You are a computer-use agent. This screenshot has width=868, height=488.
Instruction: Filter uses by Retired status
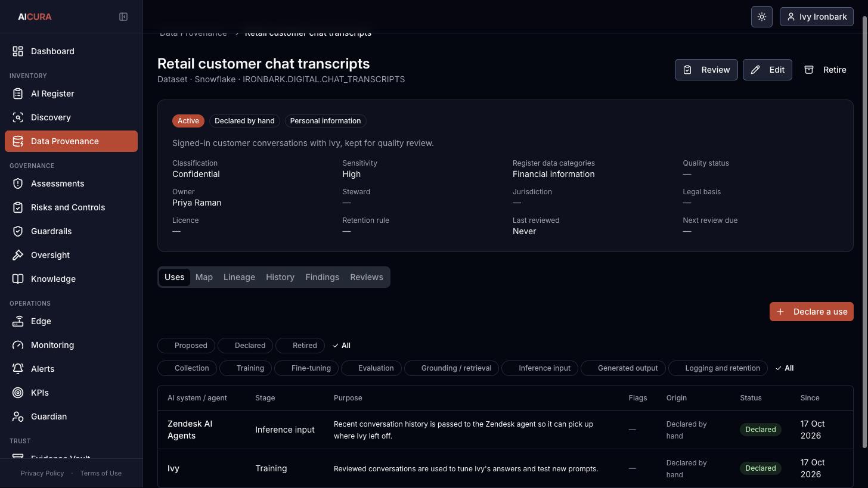tap(300, 346)
